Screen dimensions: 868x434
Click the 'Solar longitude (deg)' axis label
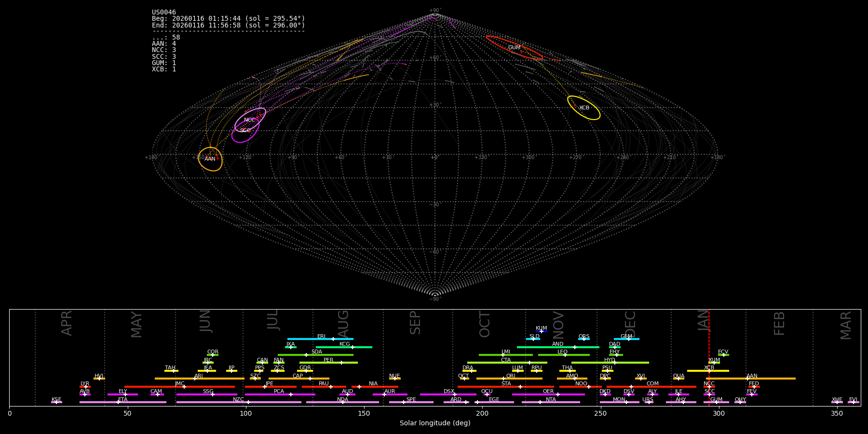pos(435,423)
